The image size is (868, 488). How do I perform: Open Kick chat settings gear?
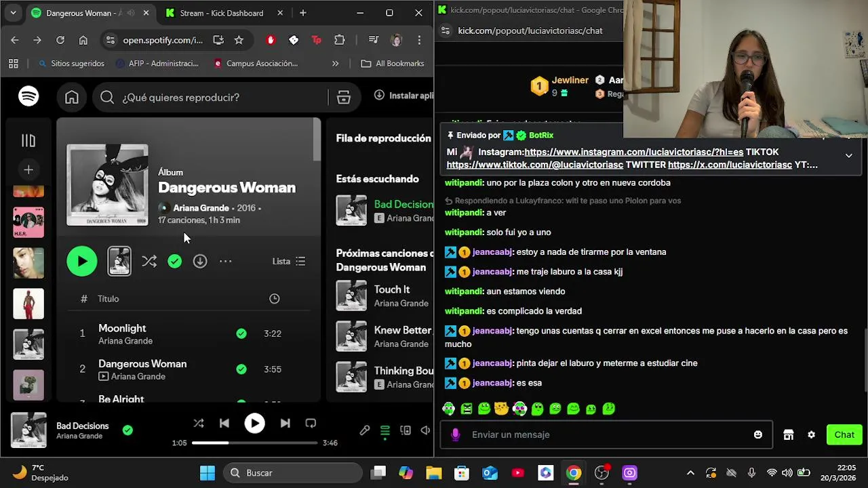tap(811, 434)
